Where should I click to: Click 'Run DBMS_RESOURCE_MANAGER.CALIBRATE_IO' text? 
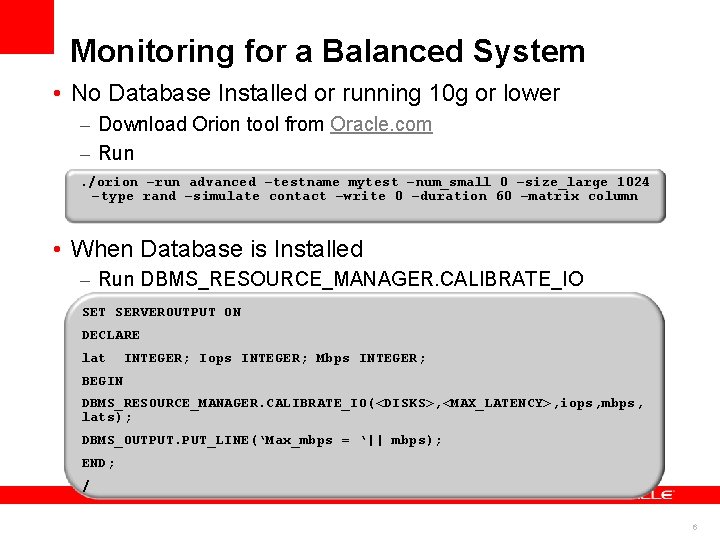click(x=341, y=279)
